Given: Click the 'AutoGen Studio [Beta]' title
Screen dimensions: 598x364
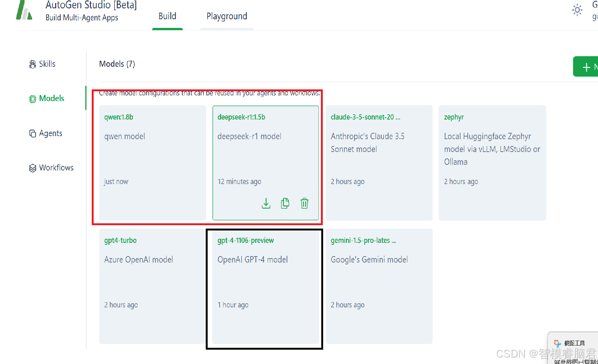Looking at the screenshot, I should (x=91, y=5).
